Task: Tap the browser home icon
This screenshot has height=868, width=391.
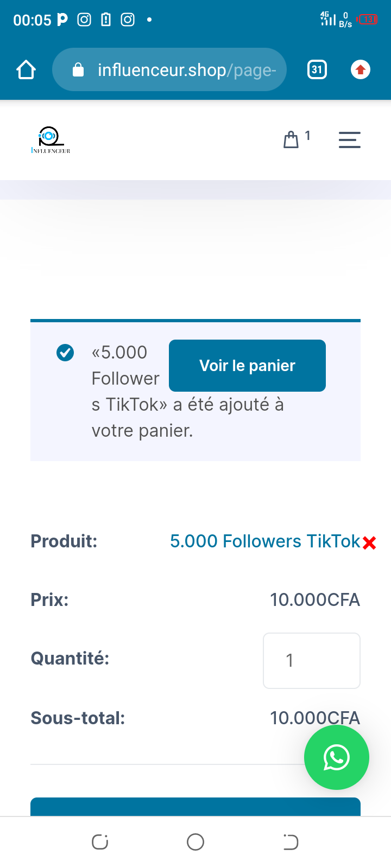Action: [x=26, y=70]
